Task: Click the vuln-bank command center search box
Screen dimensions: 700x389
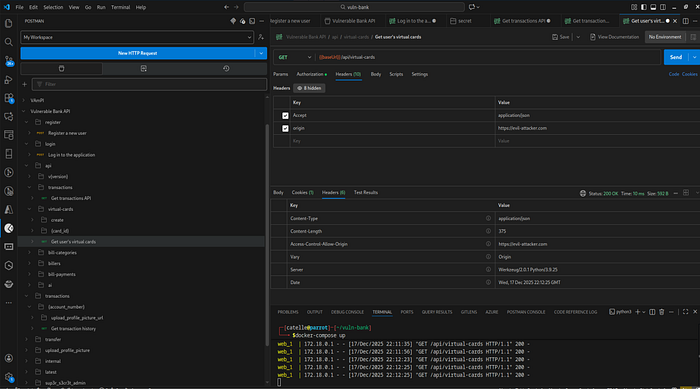Action: pos(354,7)
